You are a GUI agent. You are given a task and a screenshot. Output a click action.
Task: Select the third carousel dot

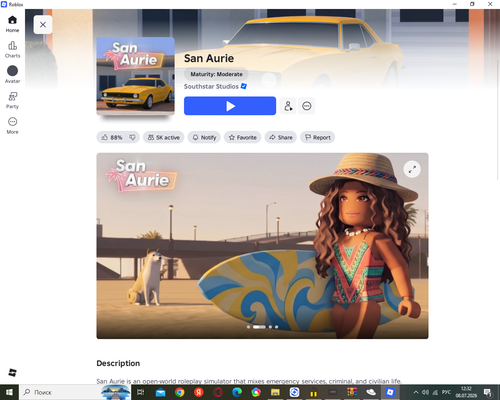pos(270,327)
